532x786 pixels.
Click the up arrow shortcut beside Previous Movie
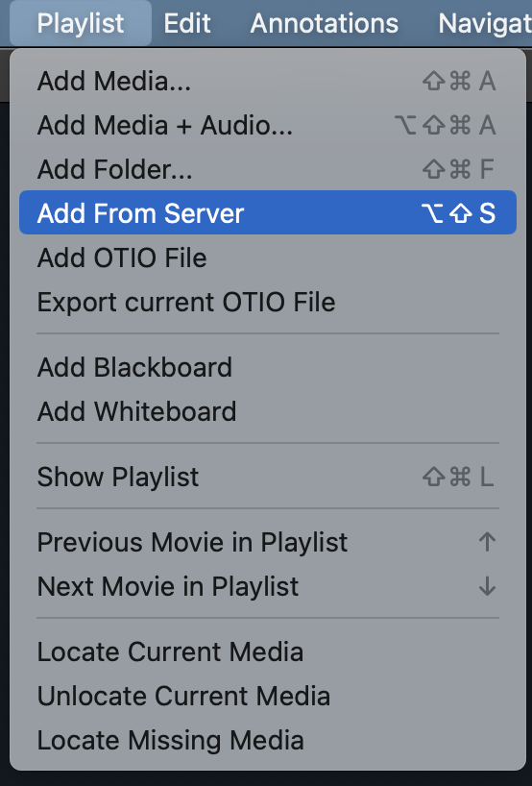pyautogui.click(x=487, y=542)
